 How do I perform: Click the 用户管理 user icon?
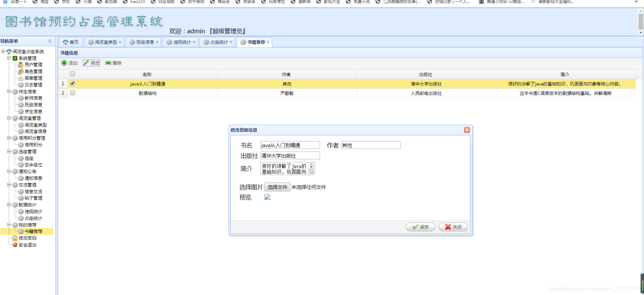(x=21, y=65)
